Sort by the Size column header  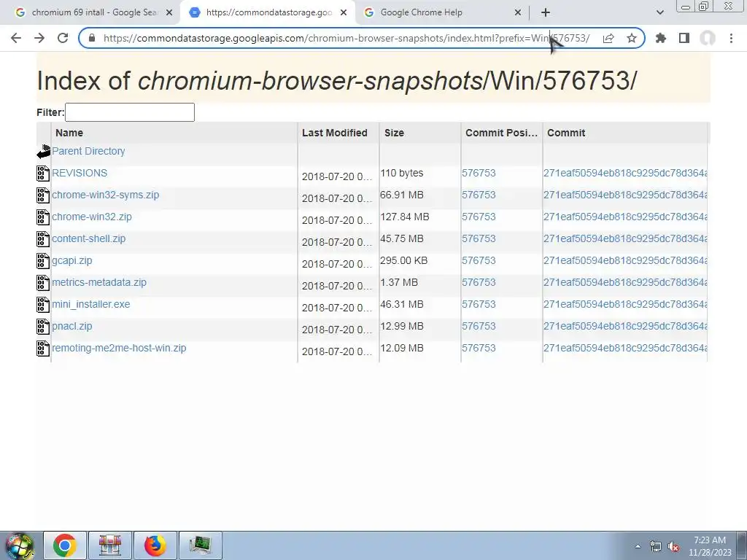(x=420, y=133)
